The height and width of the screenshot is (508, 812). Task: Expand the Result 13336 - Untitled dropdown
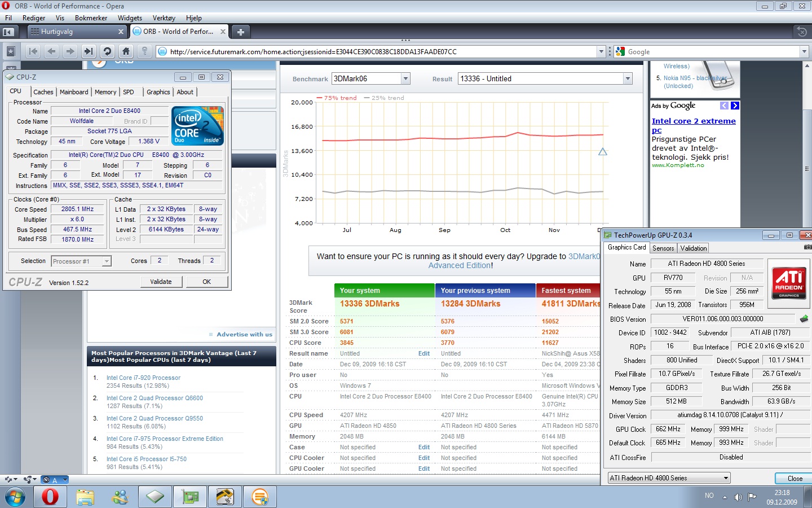(x=628, y=79)
